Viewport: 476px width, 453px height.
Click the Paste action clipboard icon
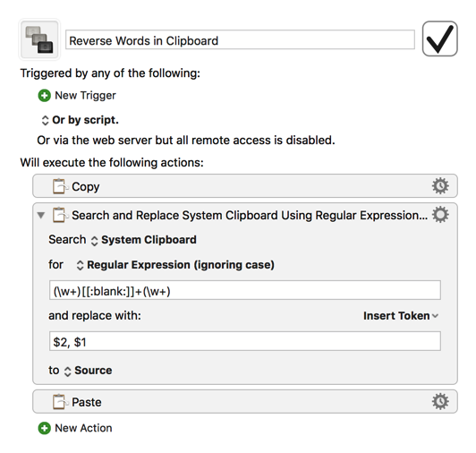[x=59, y=402]
